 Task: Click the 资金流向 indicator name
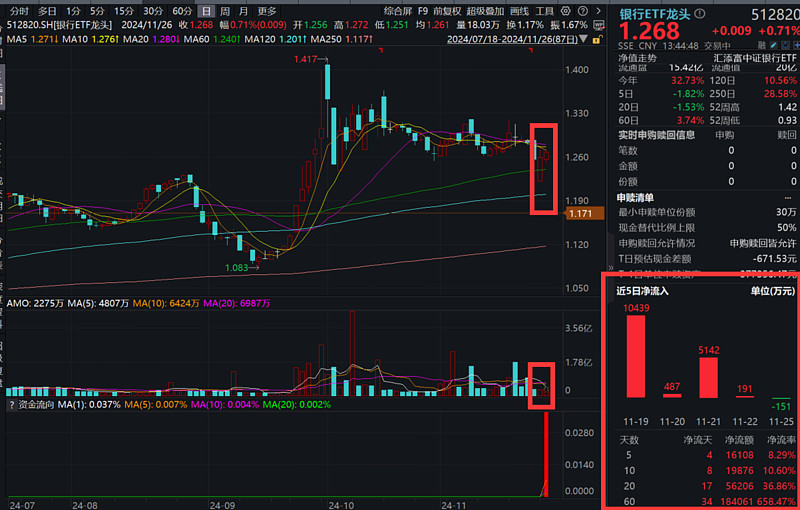(x=36, y=405)
